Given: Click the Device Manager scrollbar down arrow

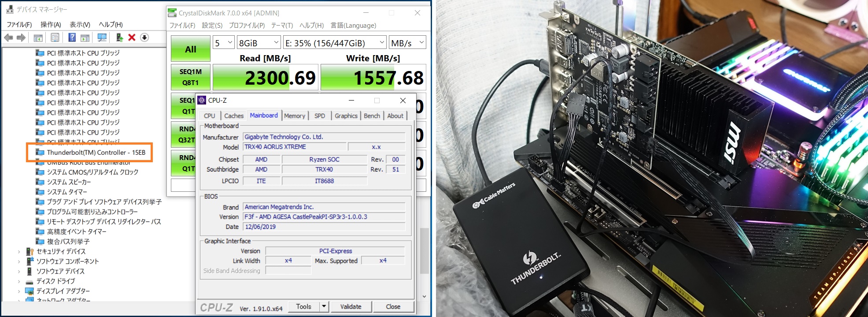Looking at the screenshot, I should pos(425,297).
